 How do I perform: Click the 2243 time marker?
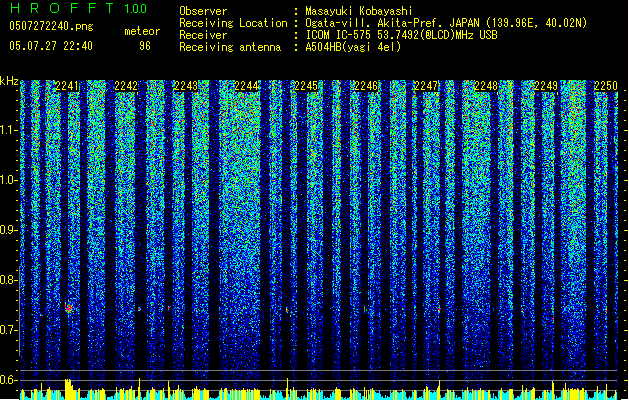[186, 86]
